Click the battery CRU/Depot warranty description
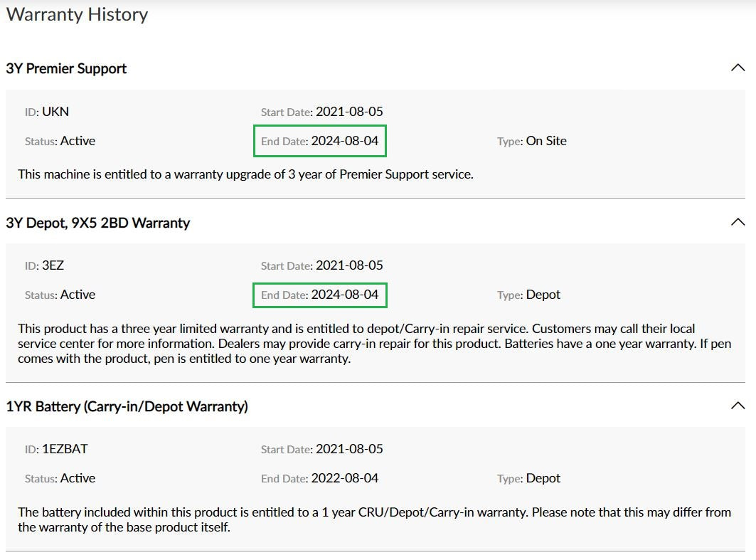 374,519
